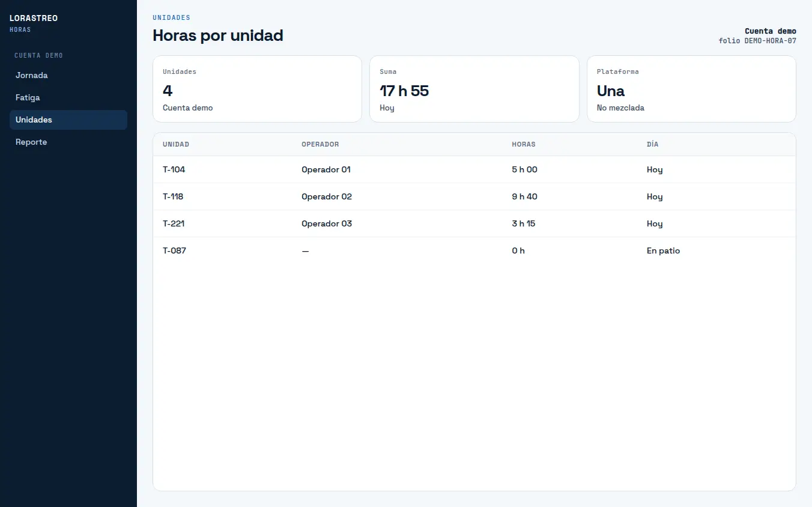The width and height of the screenshot is (812, 507).
Task: Click the 'Operador 02' cell
Action: [327, 196]
